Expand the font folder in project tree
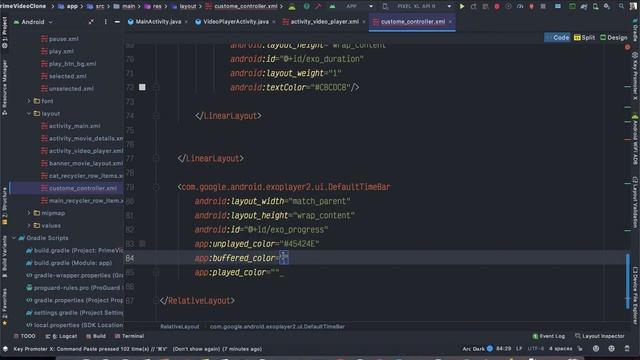This screenshot has height=360, width=640. click(x=29, y=101)
